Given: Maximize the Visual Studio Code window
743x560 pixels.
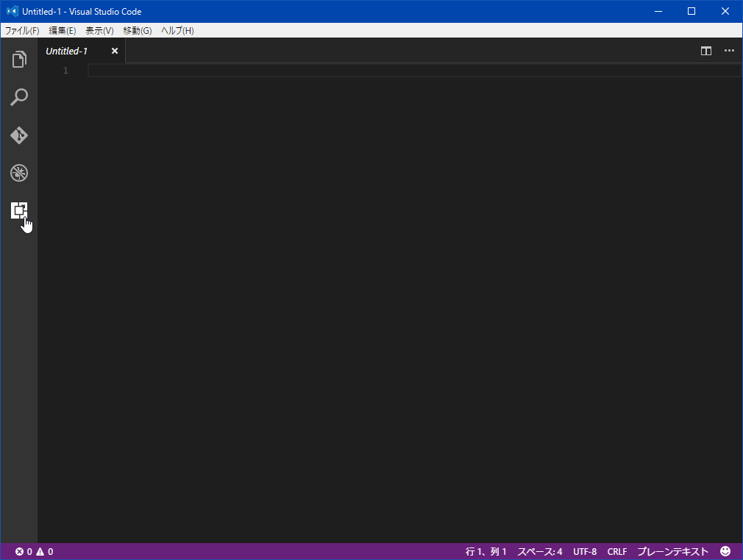Looking at the screenshot, I should click(692, 11).
